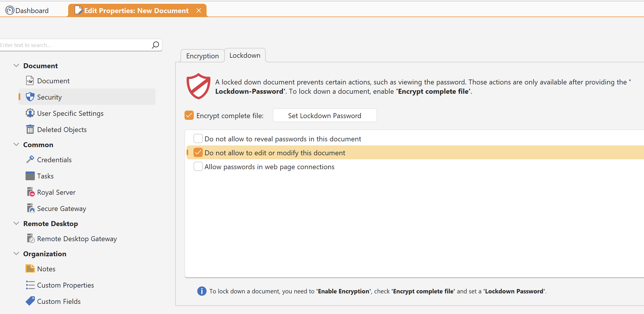Click the User Specific Settings gear icon
The width and height of the screenshot is (644, 314).
pos(30,113)
